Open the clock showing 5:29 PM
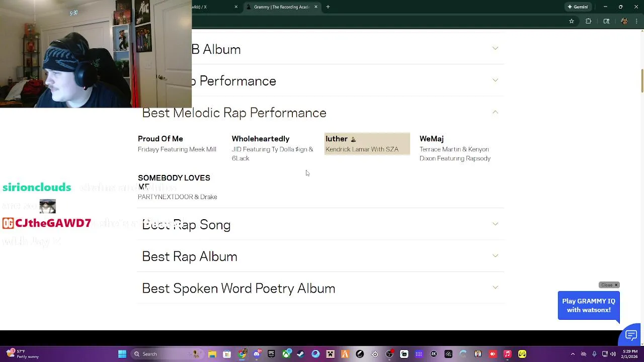Screen dimensions: 644x362 coord(630,354)
